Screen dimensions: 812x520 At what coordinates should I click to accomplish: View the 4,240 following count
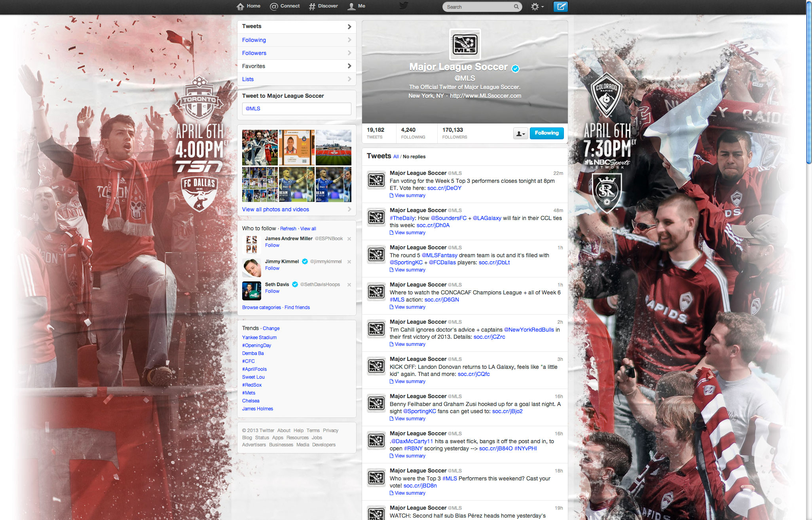[x=413, y=133]
